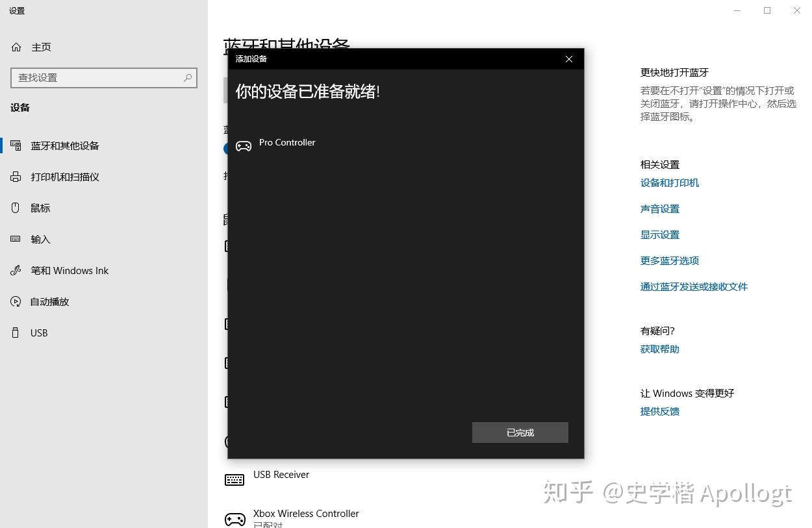The width and height of the screenshot is (812, 528).
Task: Open 输入 settings page
Action: (x=40, y=239)
